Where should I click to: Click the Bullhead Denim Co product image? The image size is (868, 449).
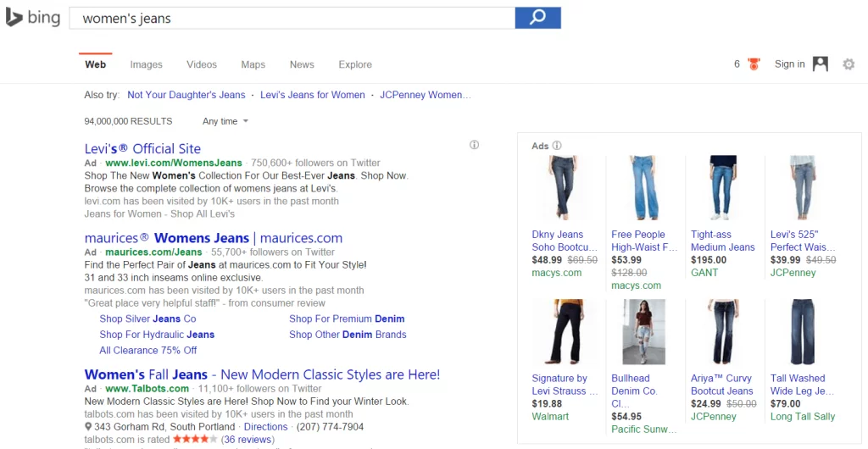tap(644, 332)
